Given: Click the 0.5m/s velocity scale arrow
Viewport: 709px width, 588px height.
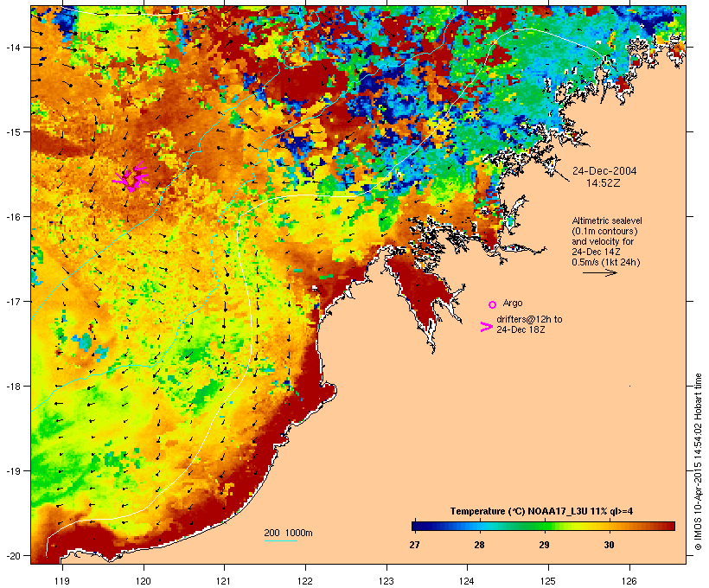Looking at the screenshot, I should (599, 272).
